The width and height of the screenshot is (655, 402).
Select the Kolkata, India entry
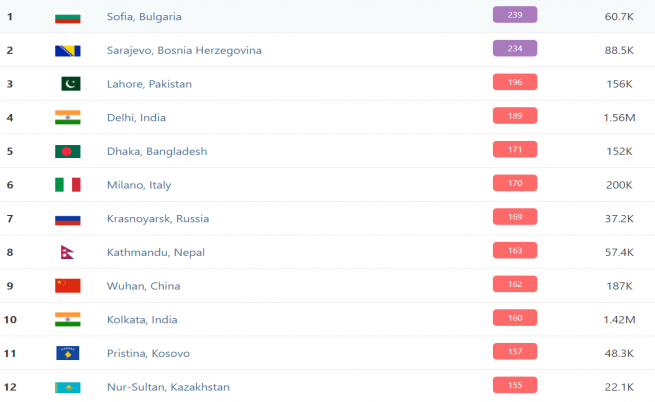[x=142, y=320]
